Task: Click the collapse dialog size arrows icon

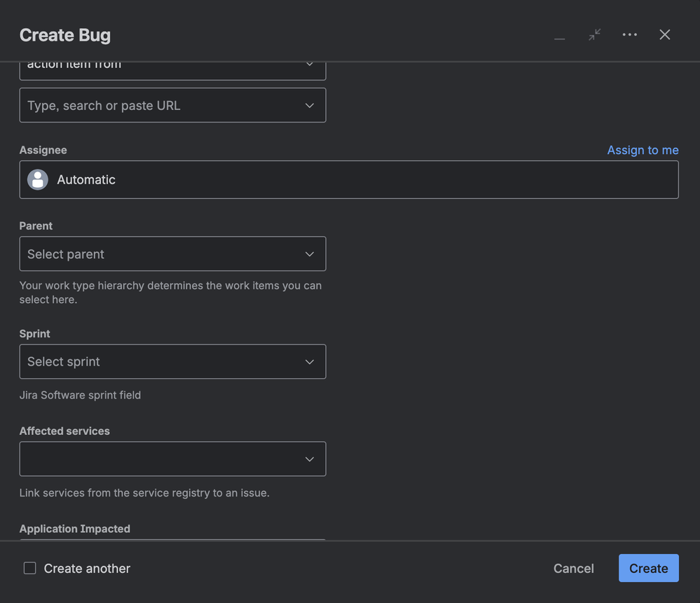Action: pyautogui.click(x=595, y=35)
